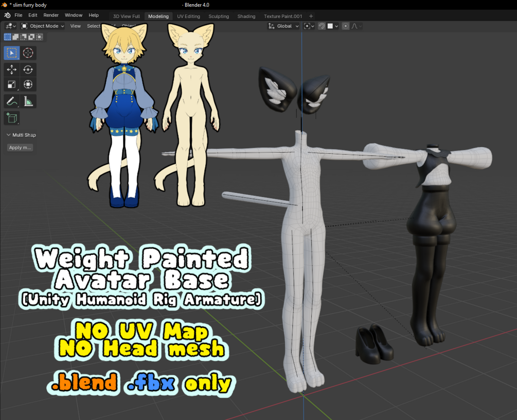This screenshot has height=420, width=517.
Task: Set selection mode to intersect selection
Action: [x=39, y=37]
